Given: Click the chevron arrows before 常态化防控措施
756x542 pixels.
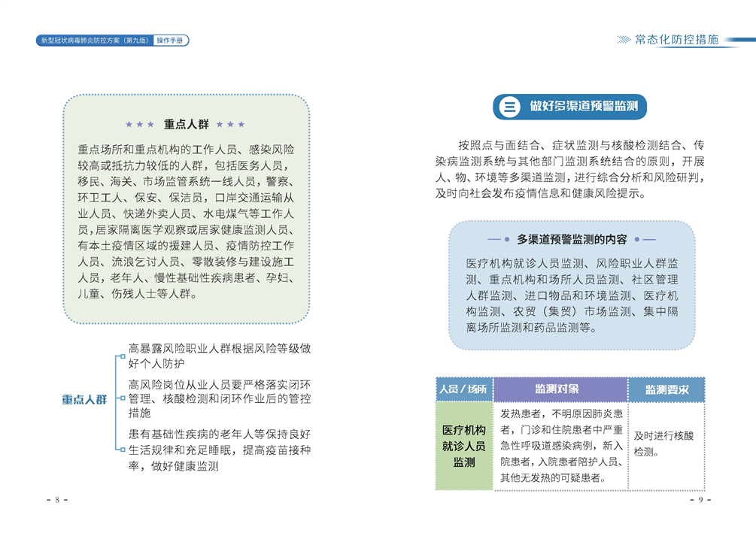Looking at the screenshot, I should pos(624,40).
